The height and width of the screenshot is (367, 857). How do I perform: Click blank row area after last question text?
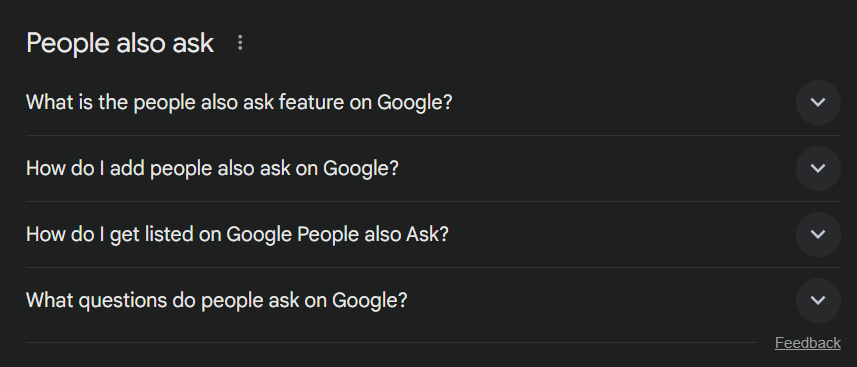601,300
